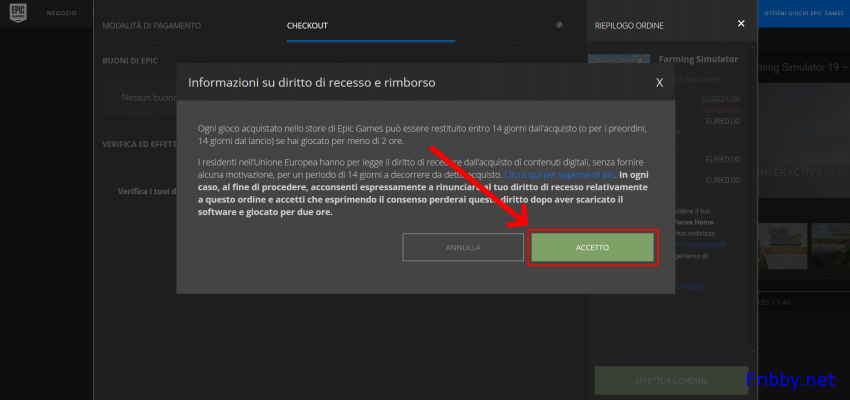This screenshot has width=850, height=400.
Task: Click the Ottieni Giochi Epic Games button
Action: (x=805, y=13)
